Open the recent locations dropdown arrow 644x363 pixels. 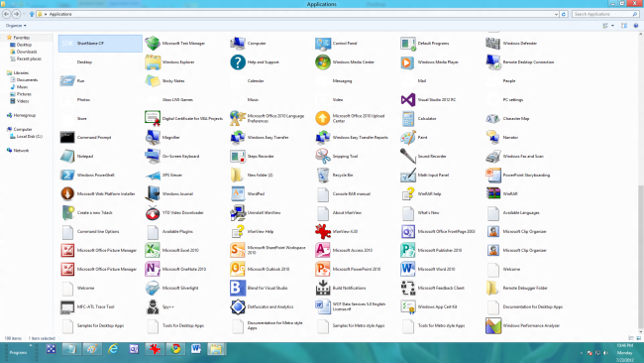pyautogui.click(x=24, y=14)
